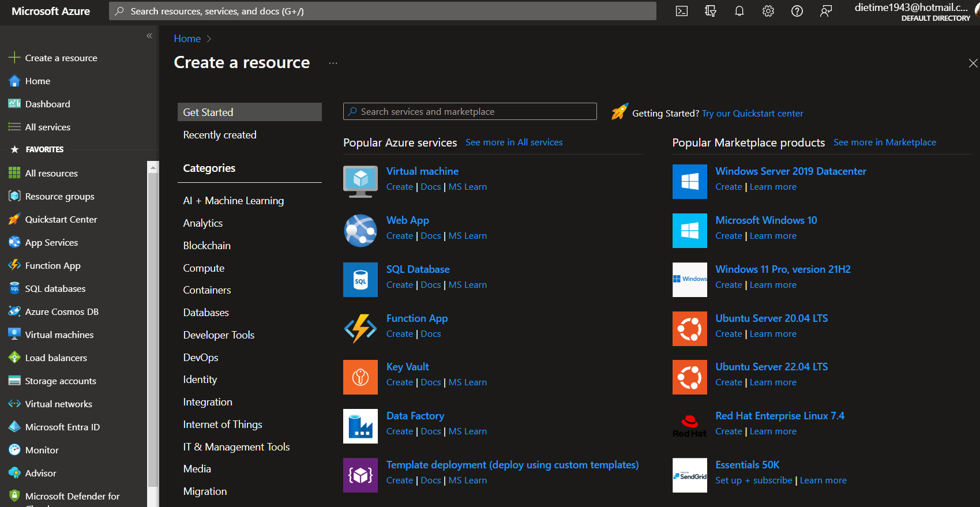980x507 pixels.
Task: Click See more in Marketplace
Action: [x=884, y=142]
